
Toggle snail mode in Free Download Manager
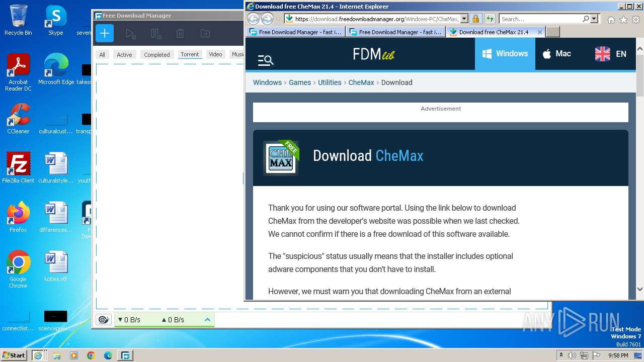tap(104, 319)
